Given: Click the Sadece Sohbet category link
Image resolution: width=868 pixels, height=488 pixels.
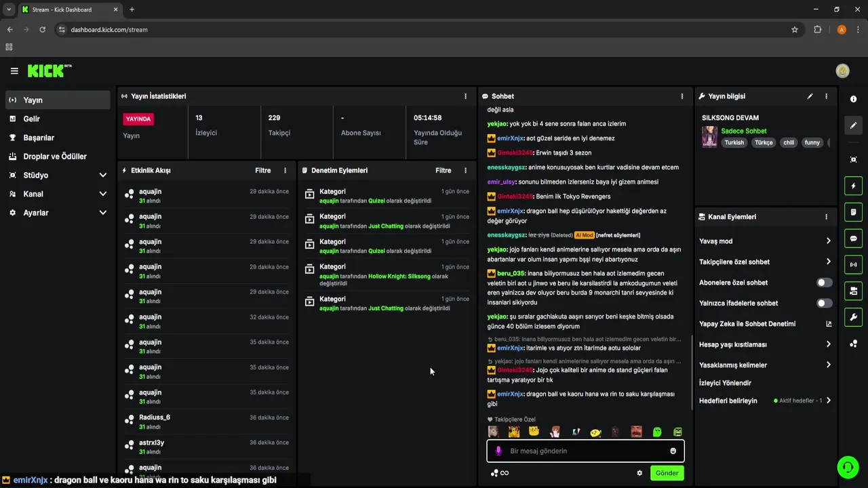Looking at the screenshot, I should pos(744,131).
